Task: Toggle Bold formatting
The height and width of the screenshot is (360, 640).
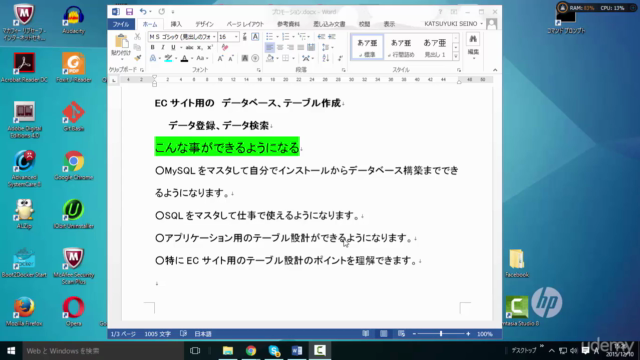Action: coord(153,48)
